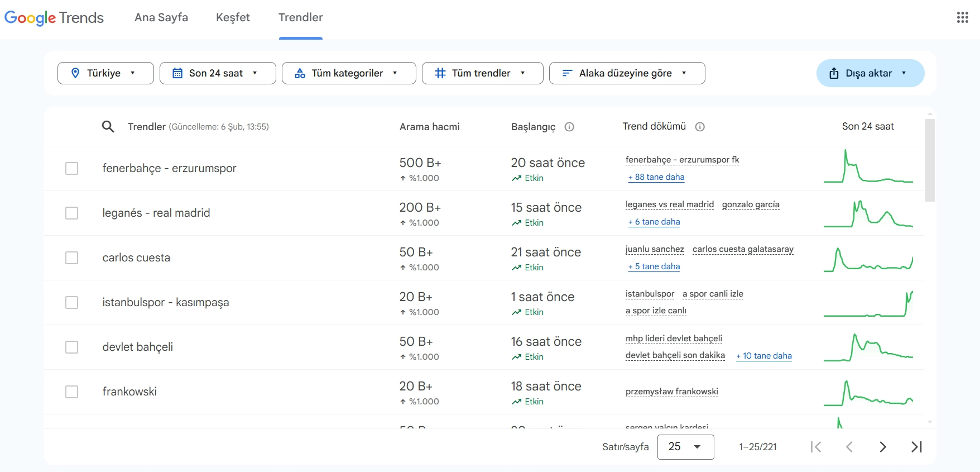Open the devlet bahçeli son dakika query
980x472 pixels.
tap(675, 355)
